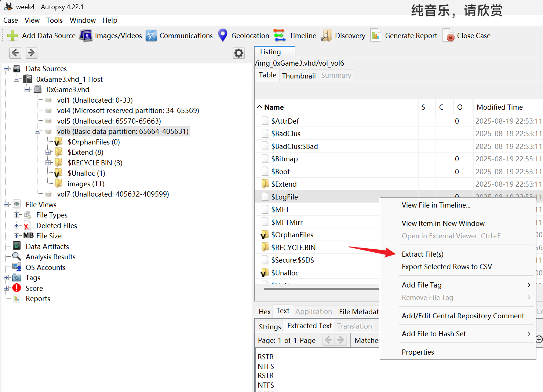Choose Extract File(s) from context menu

point(422,254)
